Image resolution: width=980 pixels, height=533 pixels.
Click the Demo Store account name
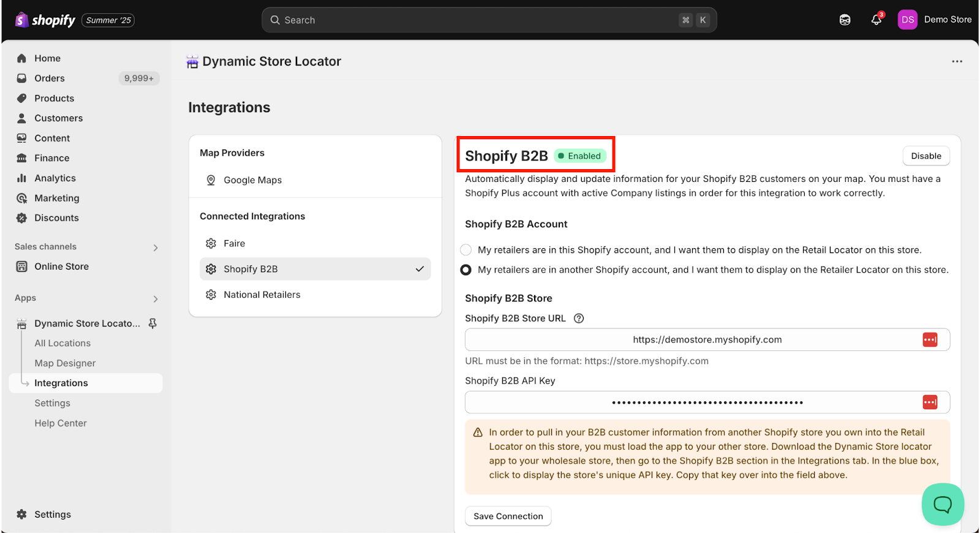tap(948, 20)
